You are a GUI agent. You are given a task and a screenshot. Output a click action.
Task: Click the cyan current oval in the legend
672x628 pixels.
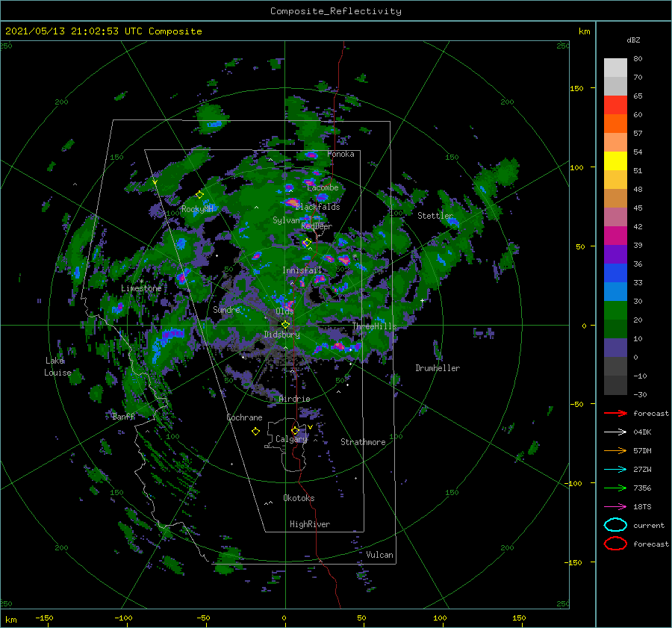pyautogui.click(x=615, y=525)
